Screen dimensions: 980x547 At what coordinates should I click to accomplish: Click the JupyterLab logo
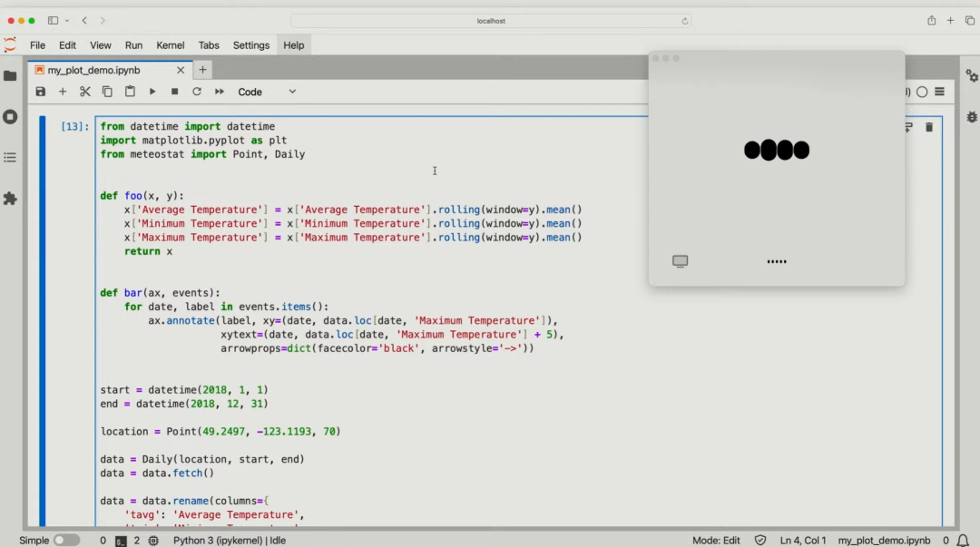point(10,45)
